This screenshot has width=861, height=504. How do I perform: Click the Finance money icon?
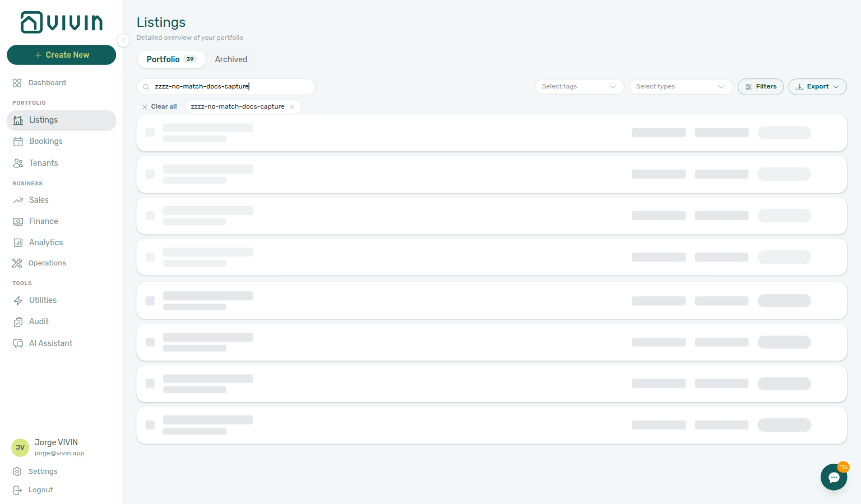pos(18,222)
